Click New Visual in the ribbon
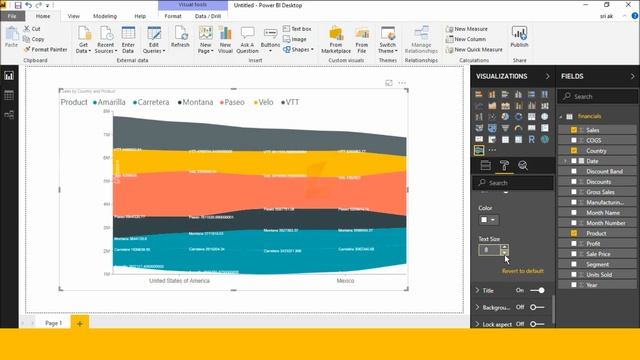640x360 pixels. (225, 40)
